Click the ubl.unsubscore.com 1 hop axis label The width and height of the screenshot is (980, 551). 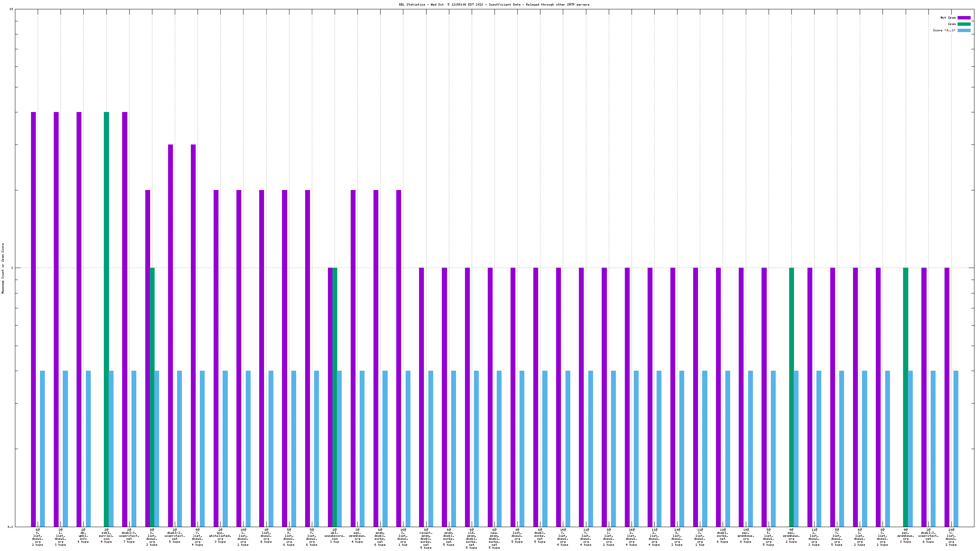pos(334,536)
